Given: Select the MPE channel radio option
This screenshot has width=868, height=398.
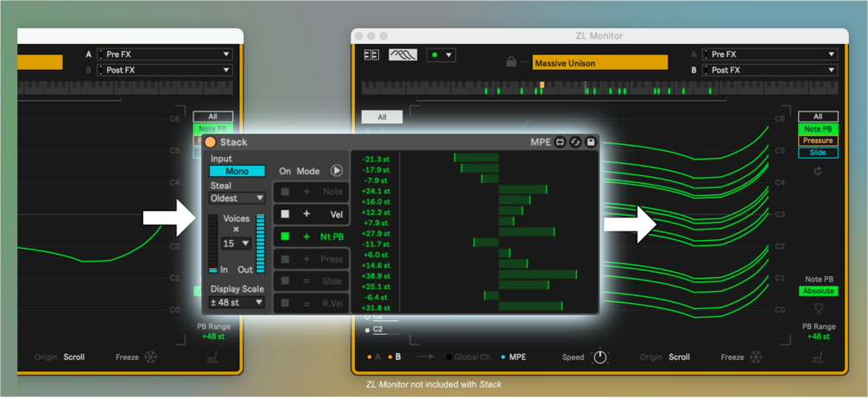Looking at the screenshot, I should (x=514, y=357).
